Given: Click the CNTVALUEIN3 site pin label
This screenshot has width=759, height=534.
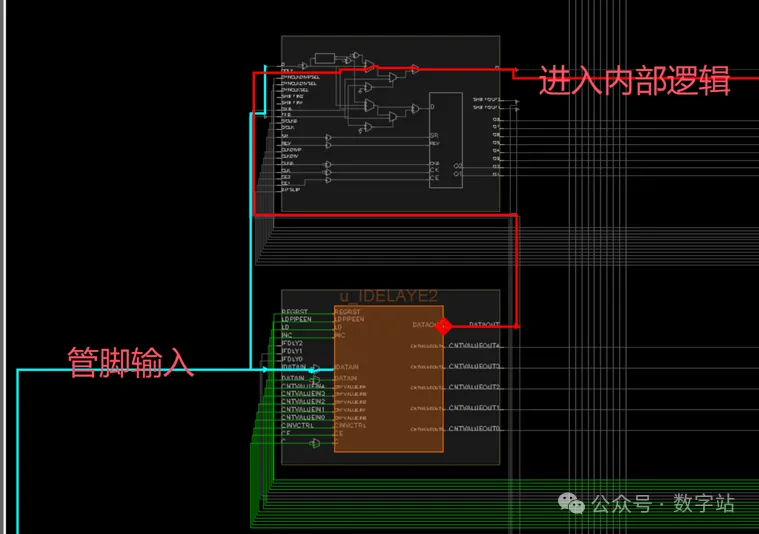Looking at the screenshot, I should point(304,394).
